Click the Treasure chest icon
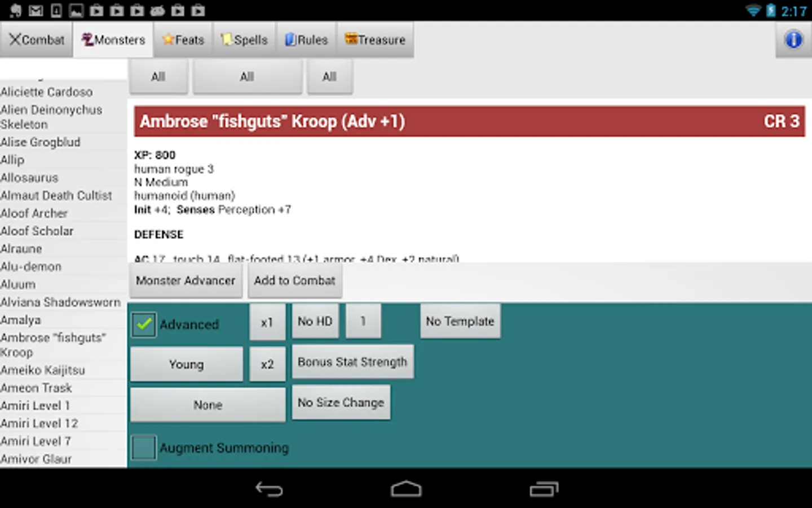Screen dimensions: 812x508 [x=350, y=40]
